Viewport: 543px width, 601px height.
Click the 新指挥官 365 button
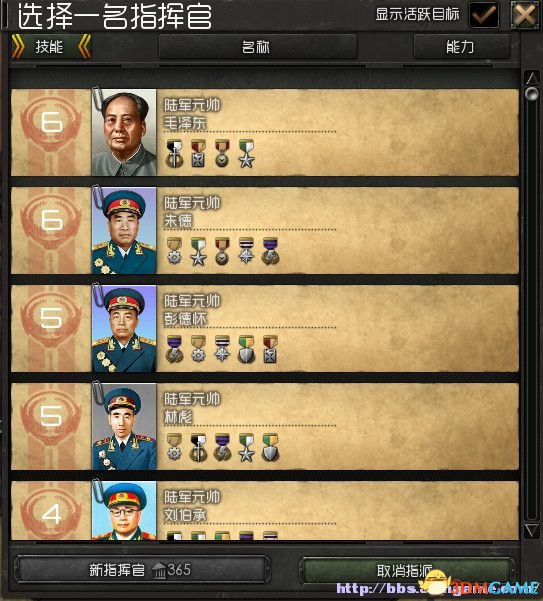pyautogui.click(x=142, y=570)
